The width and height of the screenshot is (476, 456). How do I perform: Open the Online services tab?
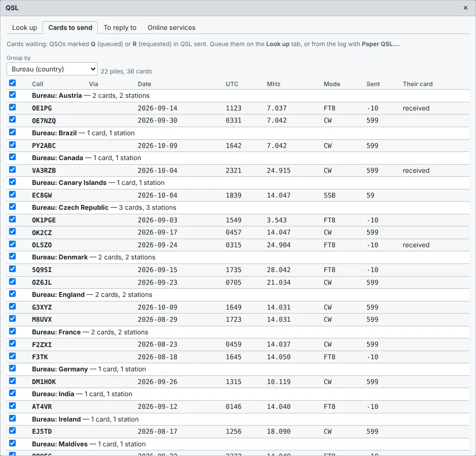pos(172,28)
